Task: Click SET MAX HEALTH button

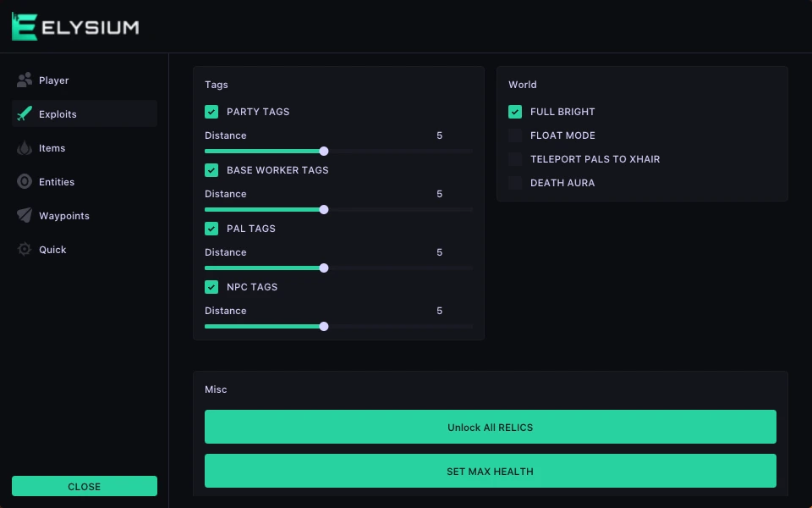Action: (x=491, y=471)
